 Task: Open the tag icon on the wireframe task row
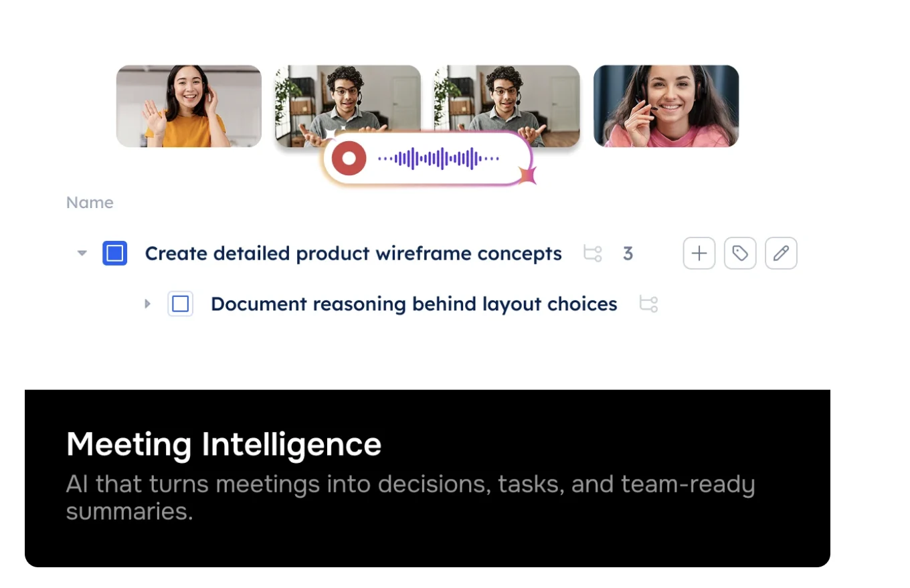[740, 253]
